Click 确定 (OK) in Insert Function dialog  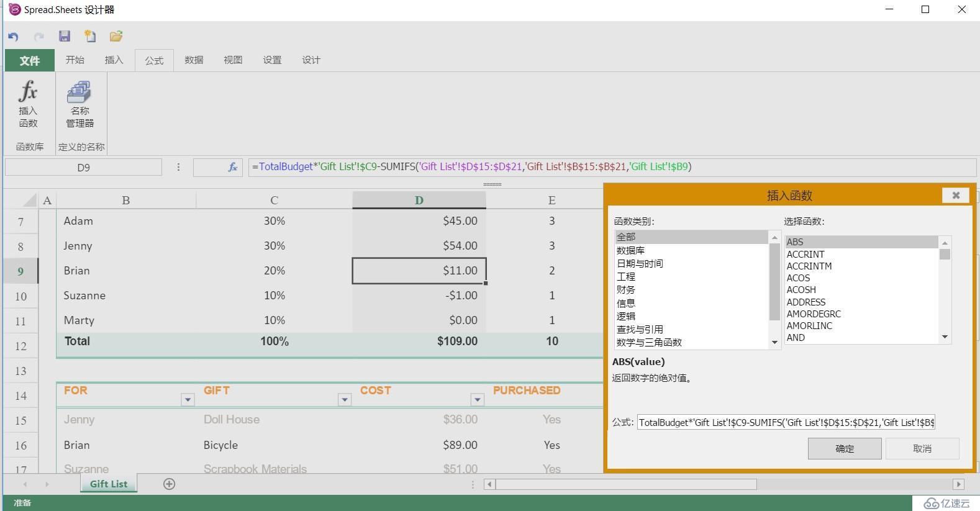pos(845,448)
